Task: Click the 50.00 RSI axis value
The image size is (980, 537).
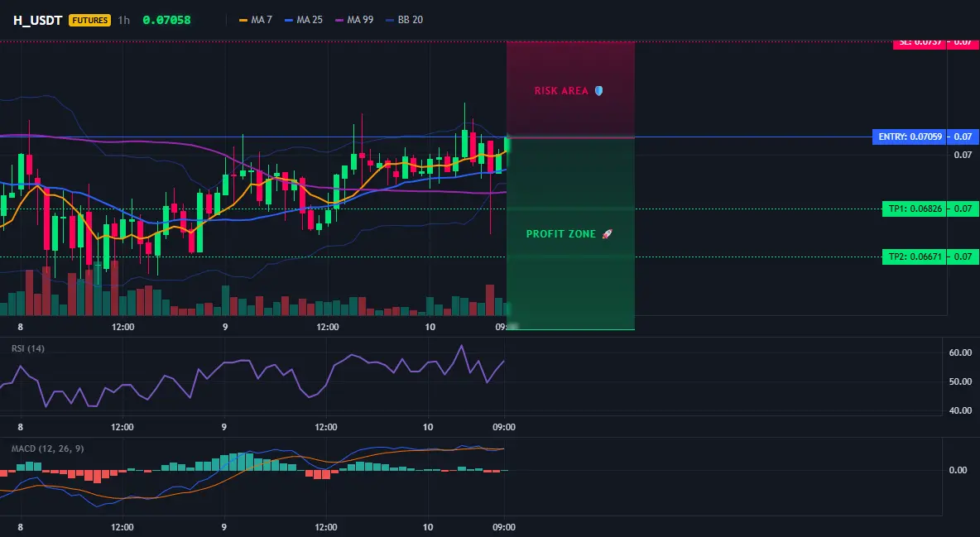Action: [x=960, y=381]
